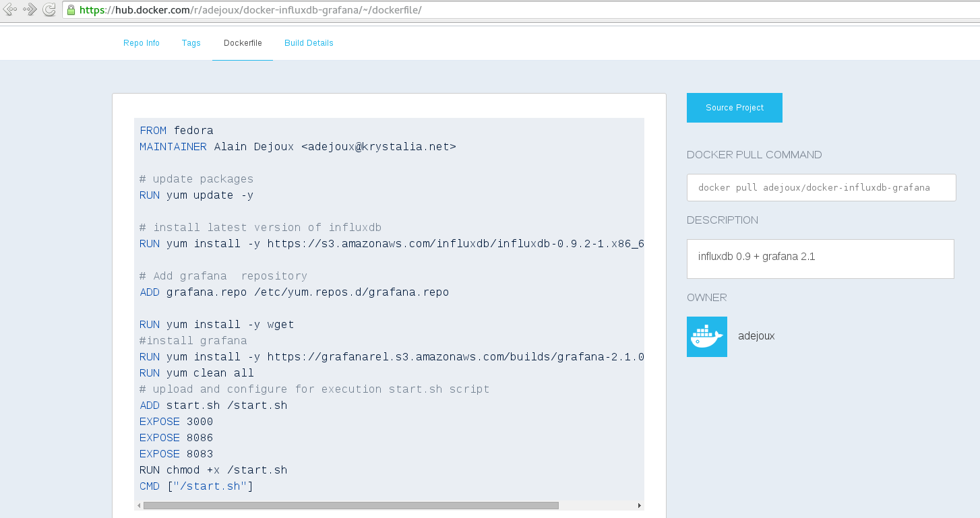The height and width of the screenshot is (518, 980).
Task: Select the Dockerfile tab
Action: coord(243,43)
